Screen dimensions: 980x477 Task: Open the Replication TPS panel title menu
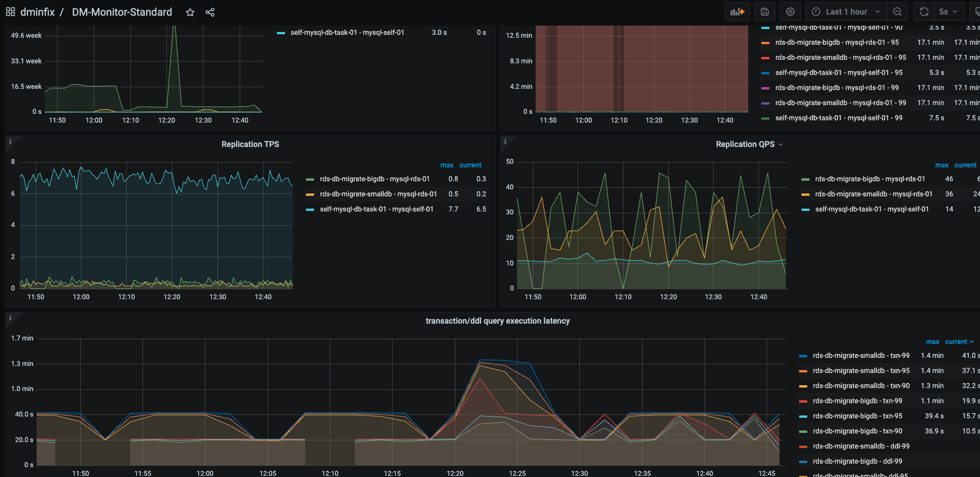(250, 144)
